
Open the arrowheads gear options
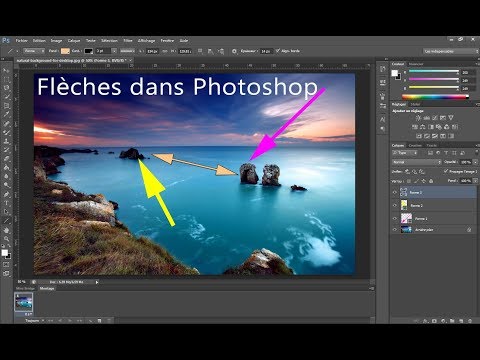pos(234,51)
